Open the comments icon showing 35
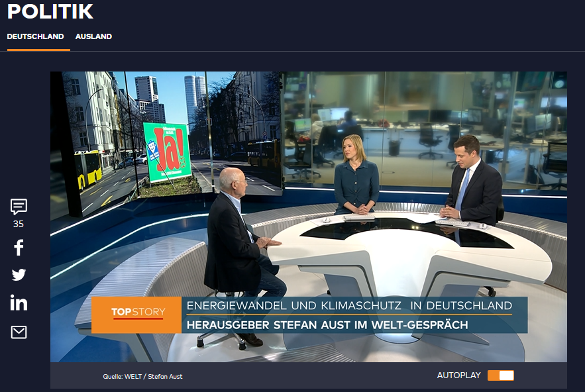The image size is (585, 392). 19,206
